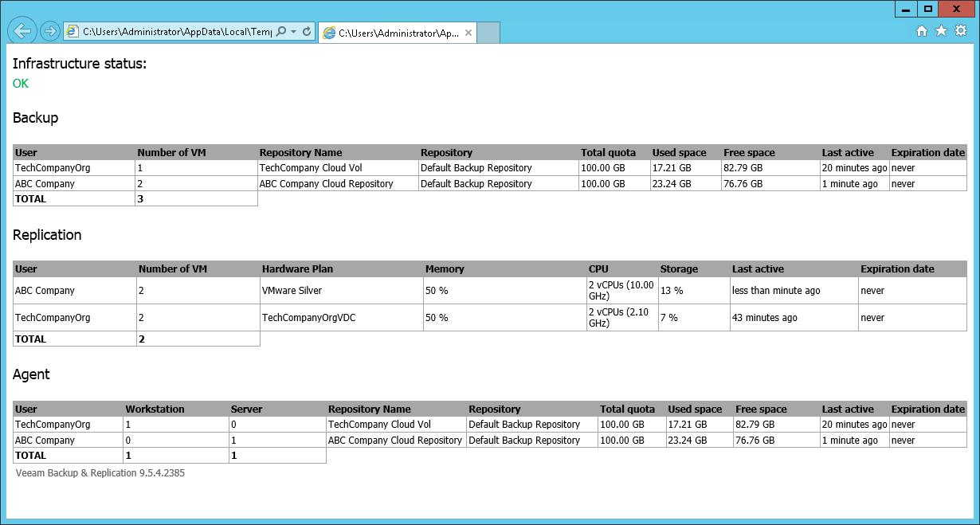Click the "Replication" section heading
The image size is (980, 525).
coord(47,235)
